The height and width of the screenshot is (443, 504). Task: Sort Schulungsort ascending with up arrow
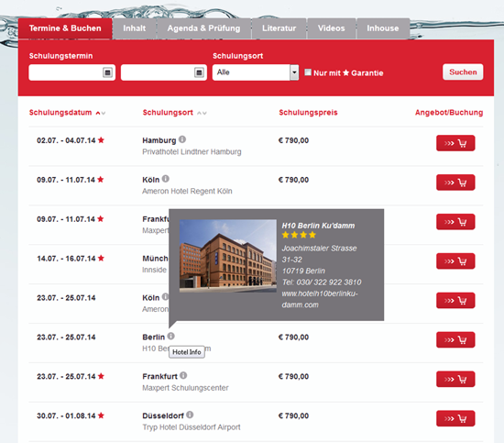[x=199, y=113]
